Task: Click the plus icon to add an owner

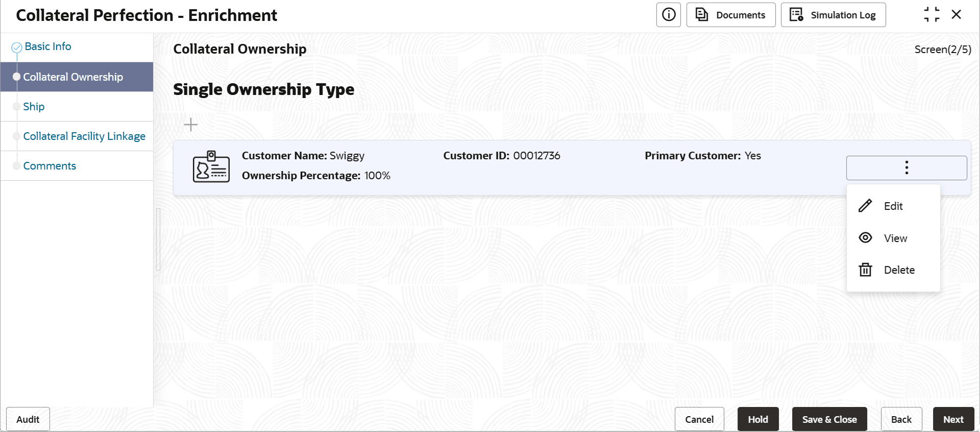Action: [x=190, y=124]
